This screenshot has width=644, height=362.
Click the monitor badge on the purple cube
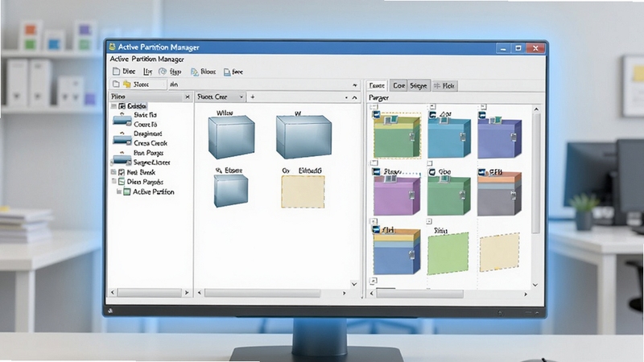click(390, 179)
